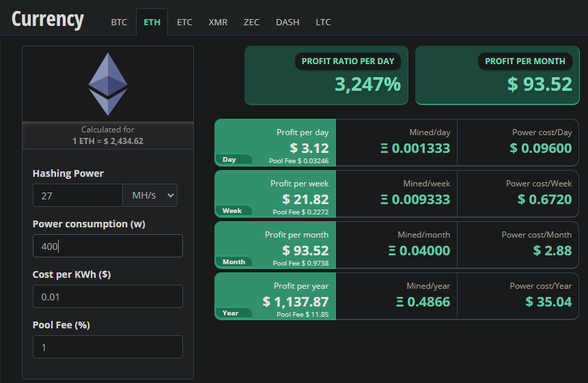
Task: Click profit per year value $ 1,137.87
Action: coord(296,302)
